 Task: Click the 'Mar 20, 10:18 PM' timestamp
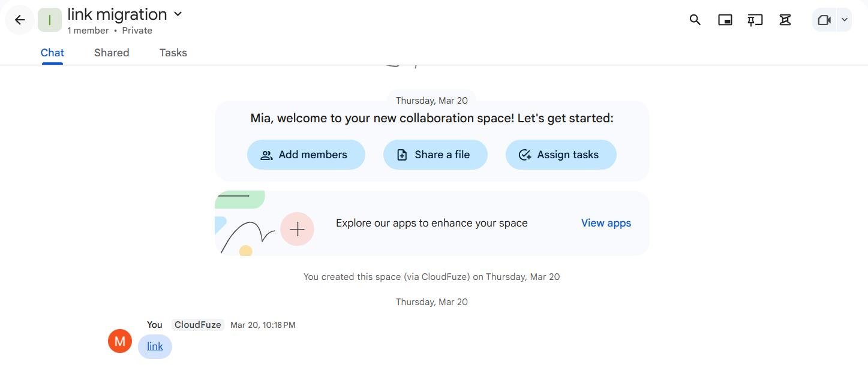263,325
